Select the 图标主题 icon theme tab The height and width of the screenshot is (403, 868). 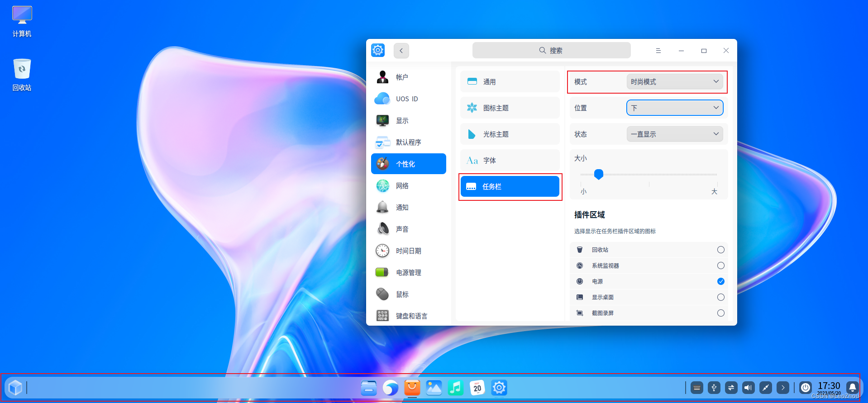(510, 108)
